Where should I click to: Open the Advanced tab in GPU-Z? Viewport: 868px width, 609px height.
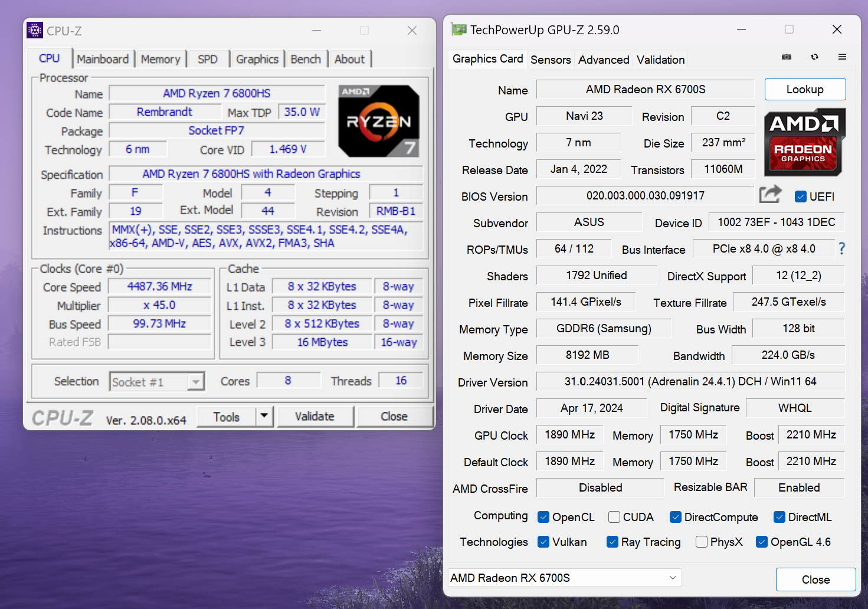tap(604, 60)
